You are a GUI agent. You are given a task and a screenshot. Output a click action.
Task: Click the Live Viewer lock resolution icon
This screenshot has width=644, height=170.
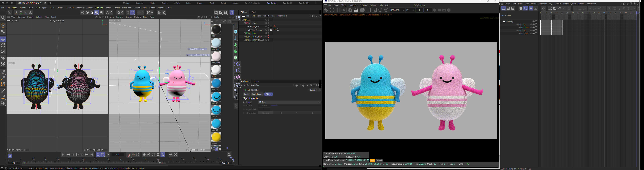tap(356, 10)
